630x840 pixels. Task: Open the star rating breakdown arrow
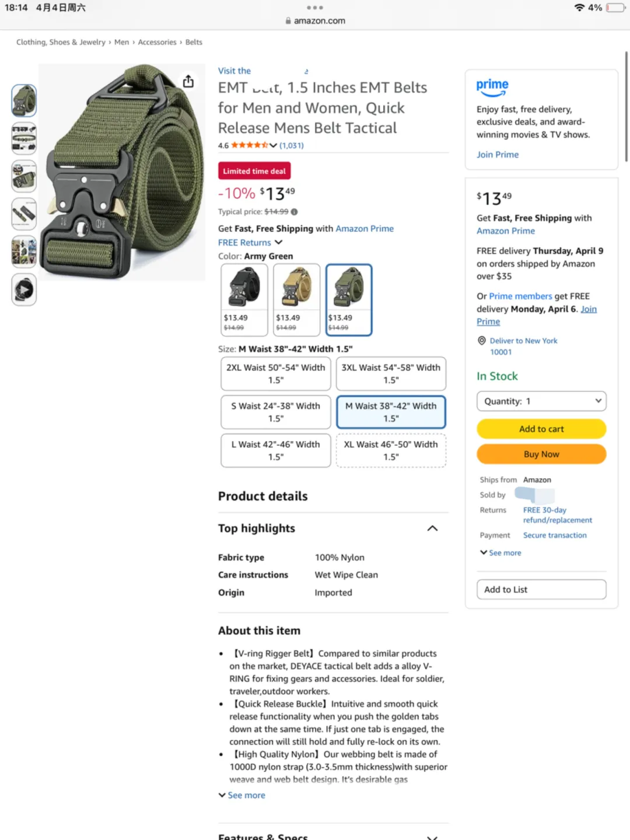tap(273, 145)
